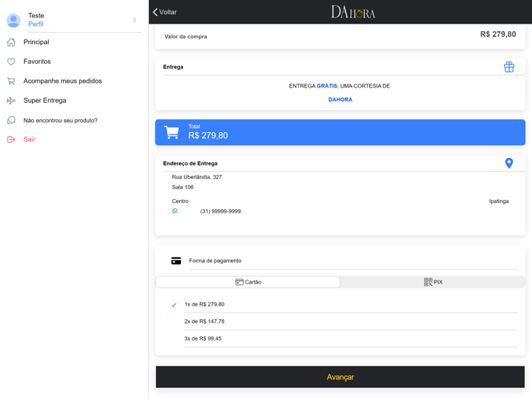The height and width of the screenshot is (399, 532).
Task: Select the Cartão payment tab
Action: tap(248, 282)
